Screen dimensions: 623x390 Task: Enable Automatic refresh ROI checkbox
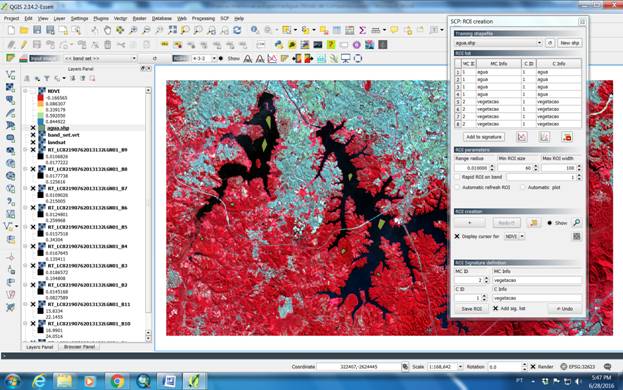pos(457,187)
